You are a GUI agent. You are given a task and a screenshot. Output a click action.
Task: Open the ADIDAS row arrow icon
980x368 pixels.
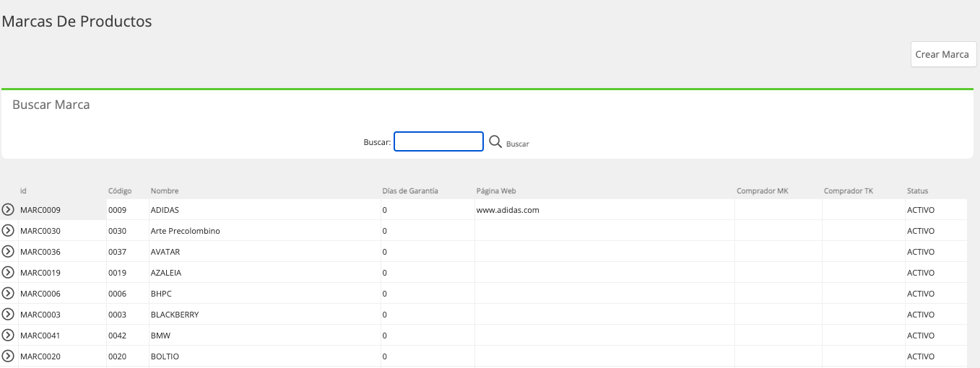click(x=9, y=210)
